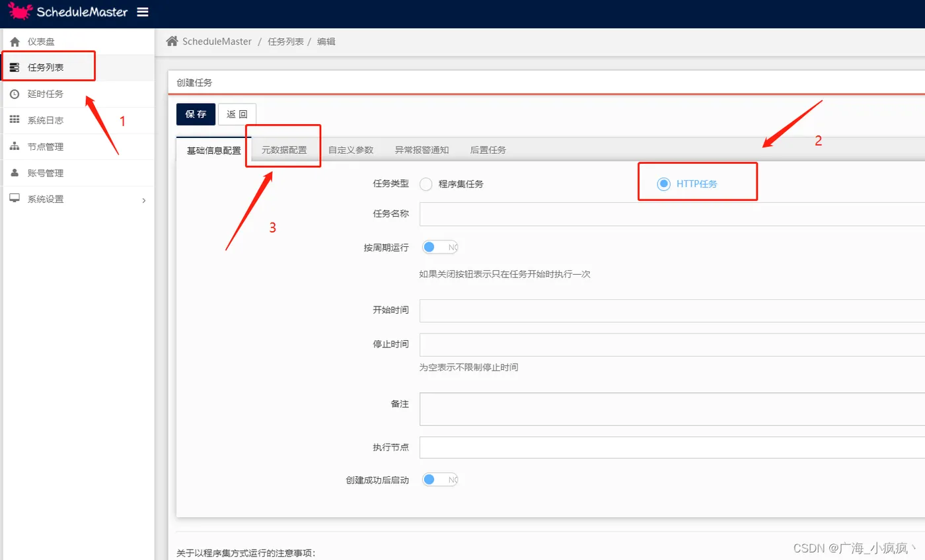Click the 停止时间 input field
Screen dimensions: 925x560
[672, 345]
